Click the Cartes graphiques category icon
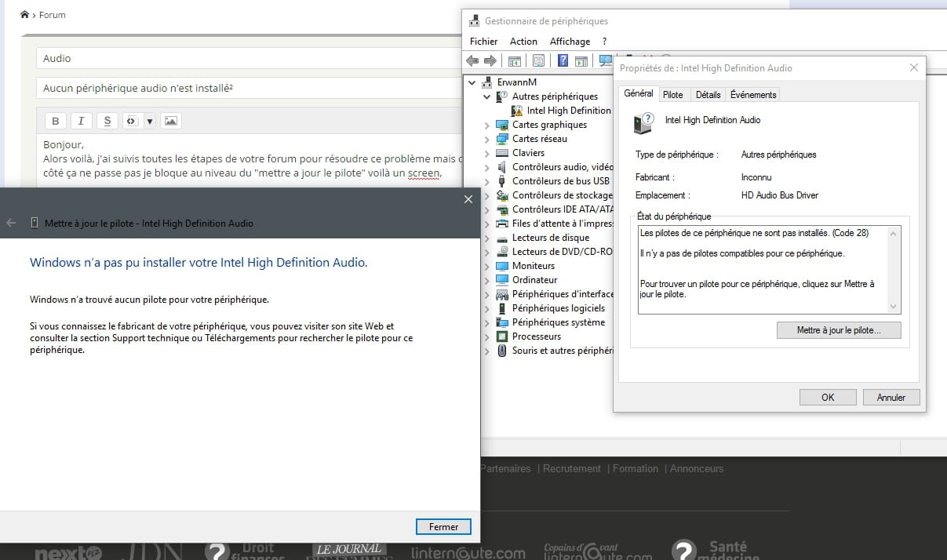The image size is (947, 560). [x=502, y=125]
